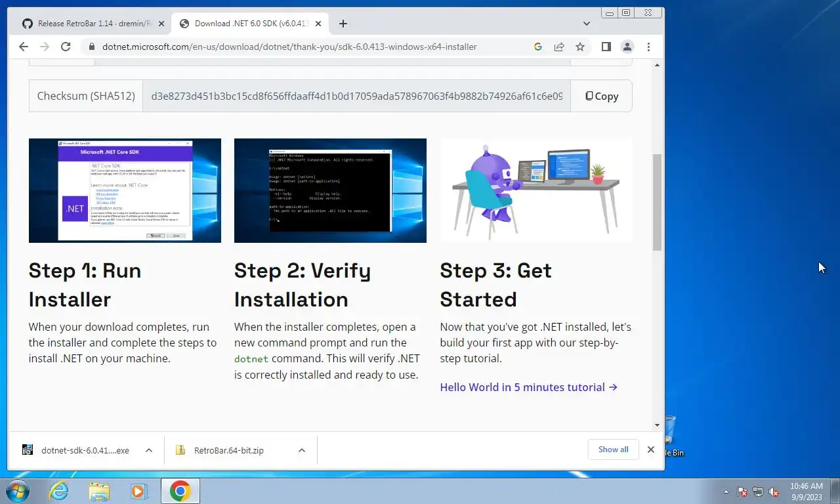Close the downloads bar
Image resolution: width=840 pixels, height=504 pixels.
pos(651,450)
